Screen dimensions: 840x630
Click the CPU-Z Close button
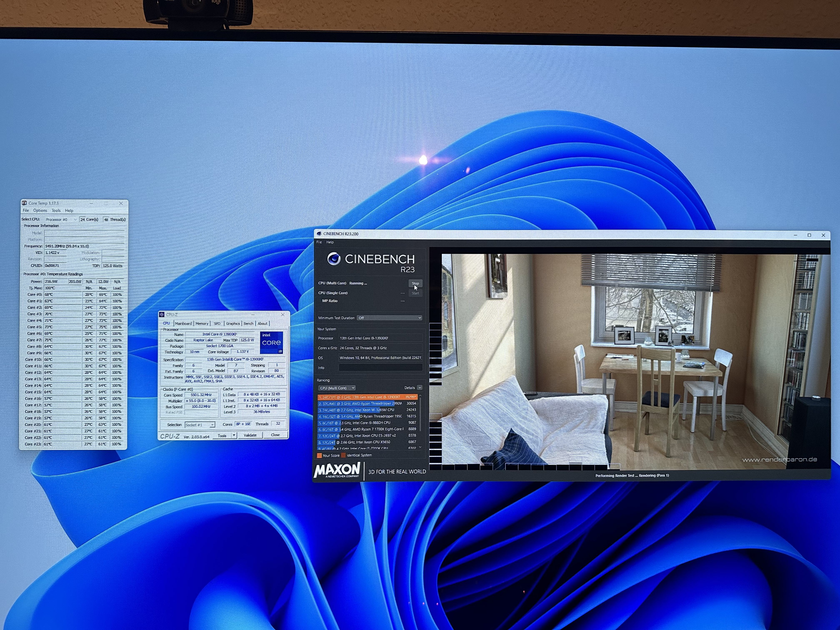pyautogui.click(x=275, y=435)
